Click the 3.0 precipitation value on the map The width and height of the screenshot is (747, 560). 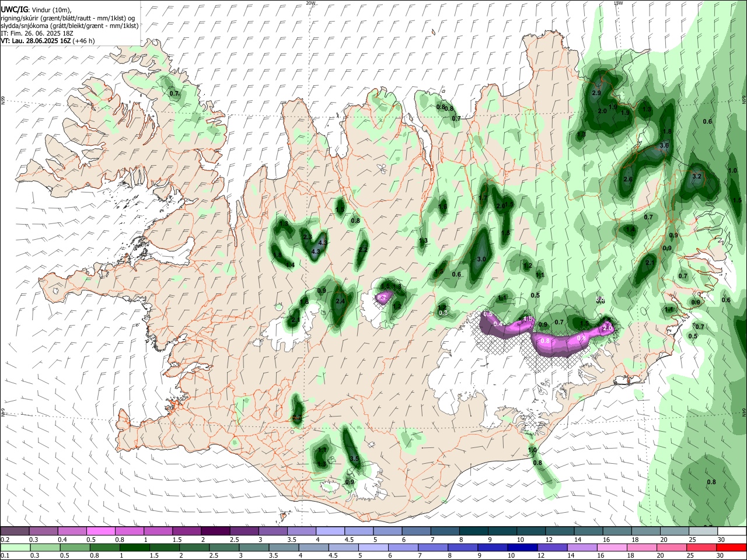[481, 259]
